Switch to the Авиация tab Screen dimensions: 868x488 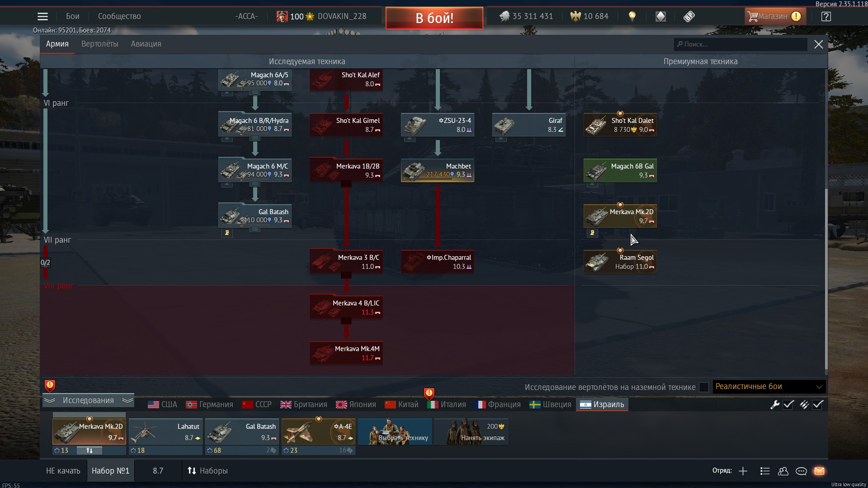coord(146,44)
